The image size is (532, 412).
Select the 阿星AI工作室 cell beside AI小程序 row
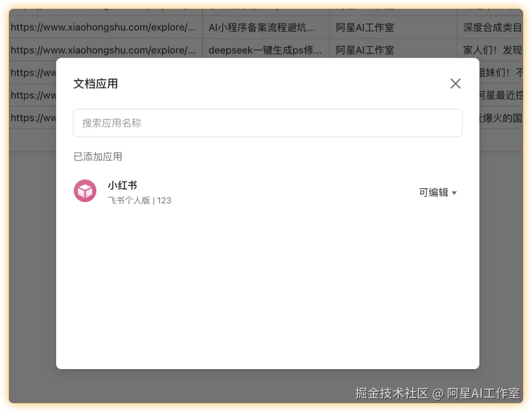(x=365, y=27)
